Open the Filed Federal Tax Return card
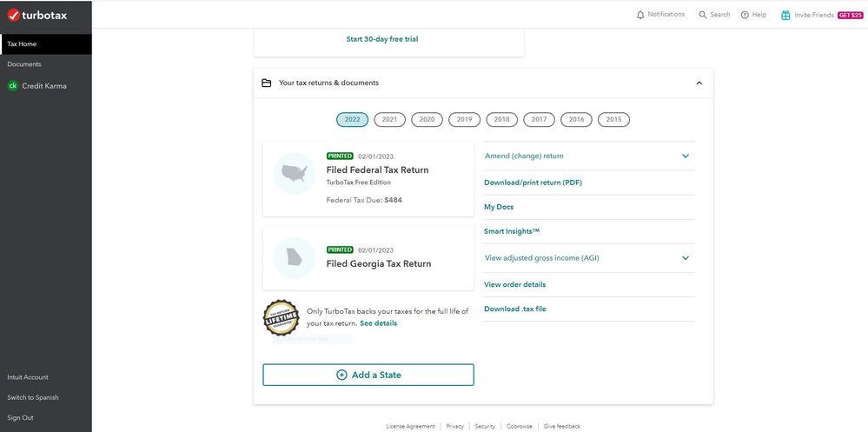Viewport: 868px width, 432px height. (x=368, y=178)
